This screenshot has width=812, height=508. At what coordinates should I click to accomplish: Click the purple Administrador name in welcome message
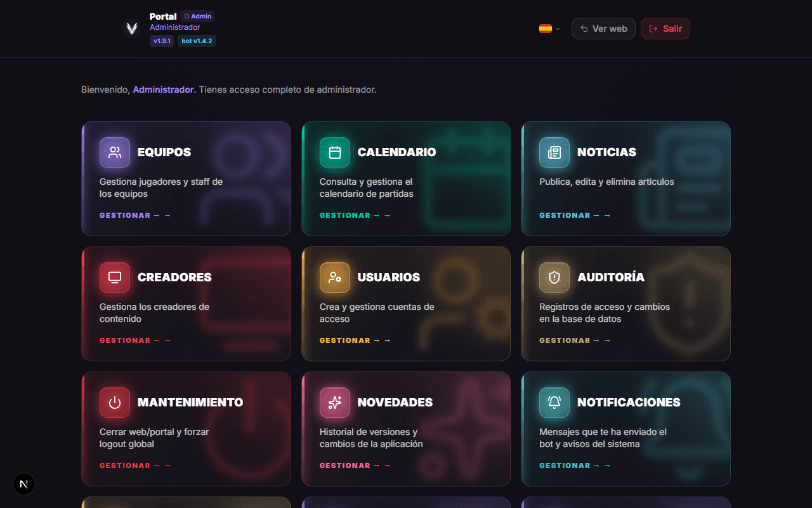click(163, 90)
